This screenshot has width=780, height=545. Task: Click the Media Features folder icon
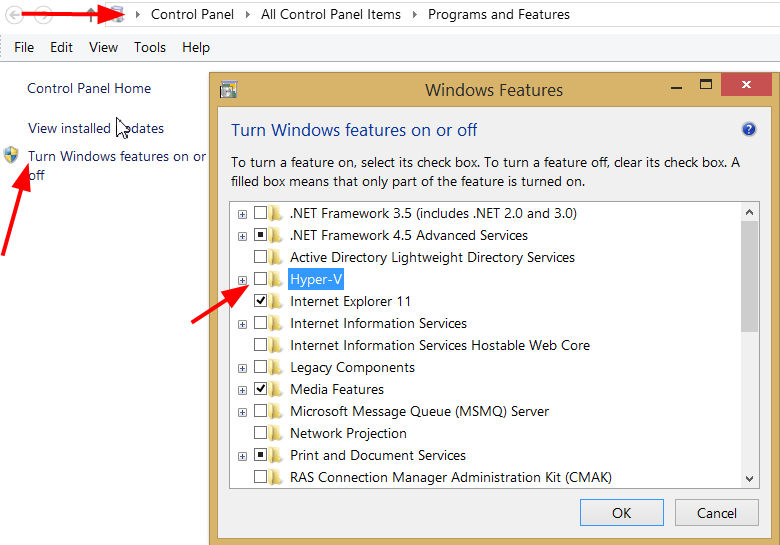pos(277,389)
